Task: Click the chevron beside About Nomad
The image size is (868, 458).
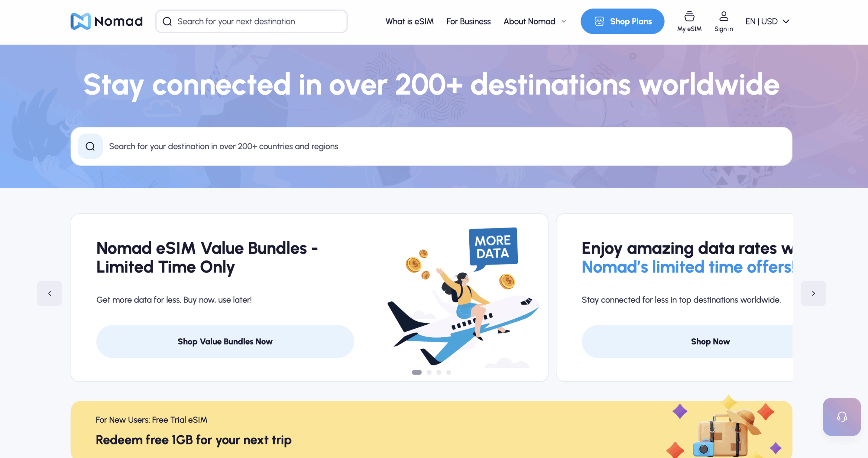Action: point(564,21)
